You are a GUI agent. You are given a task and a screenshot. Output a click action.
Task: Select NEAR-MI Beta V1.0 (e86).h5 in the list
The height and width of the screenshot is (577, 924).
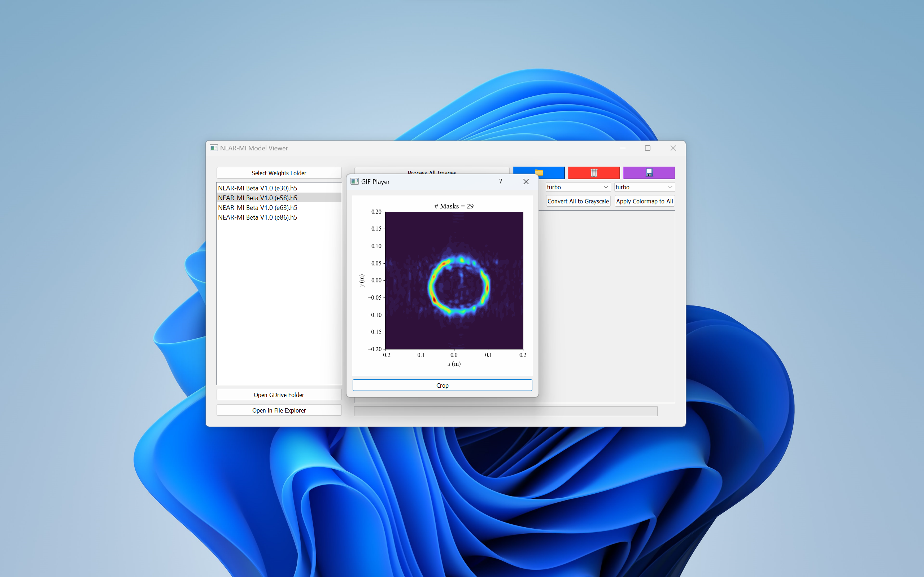pyautogui.click(x=257, y=217)
